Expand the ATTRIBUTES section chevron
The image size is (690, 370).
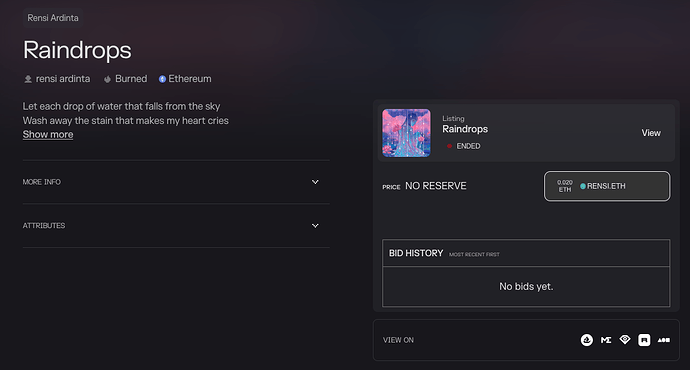pos(315,226)
